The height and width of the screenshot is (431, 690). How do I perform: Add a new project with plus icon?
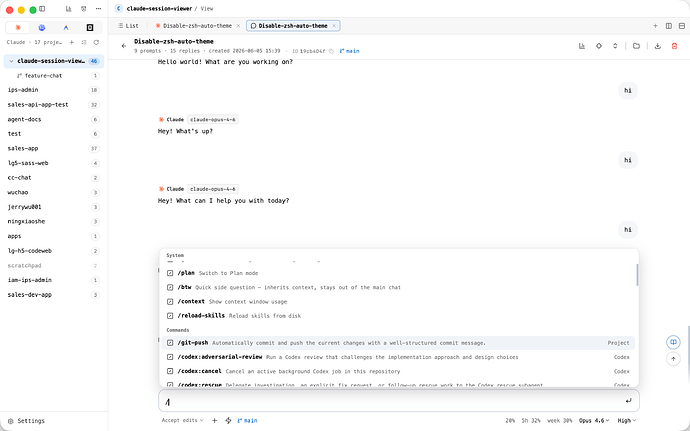point(72,42)
